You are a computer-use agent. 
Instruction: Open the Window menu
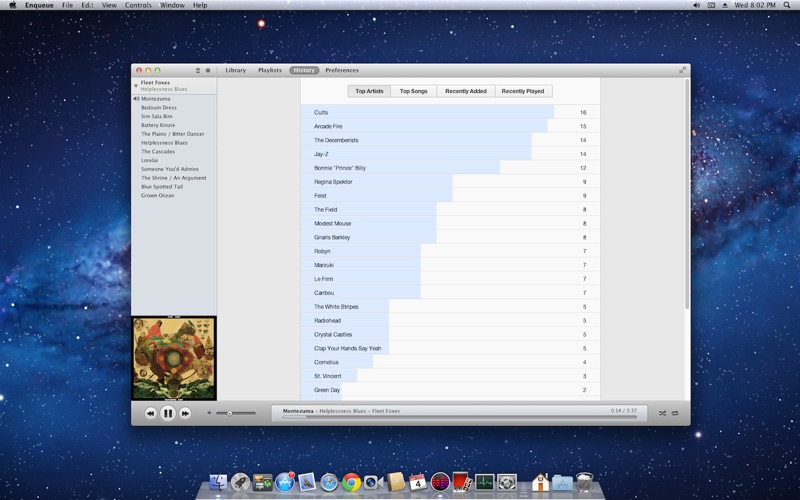[x=172, y=5]
